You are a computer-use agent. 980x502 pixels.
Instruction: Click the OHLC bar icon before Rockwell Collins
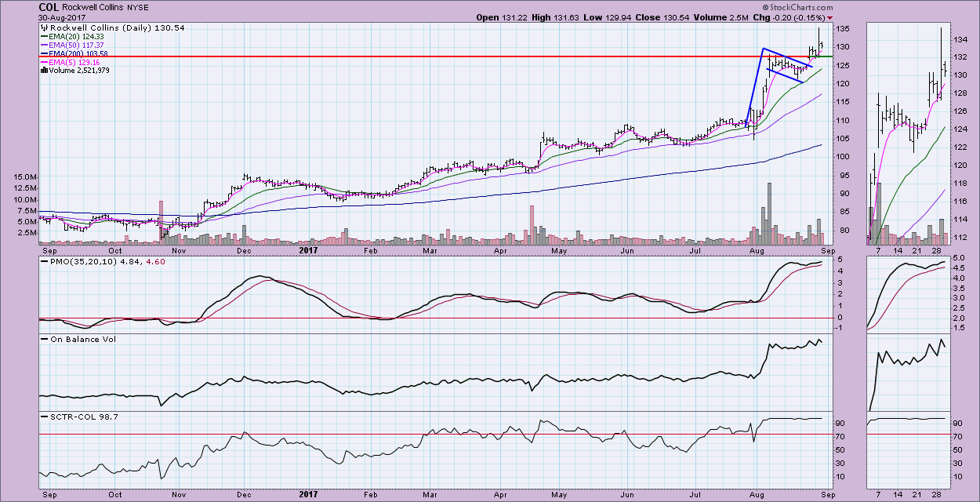click(x=43, y=27)
